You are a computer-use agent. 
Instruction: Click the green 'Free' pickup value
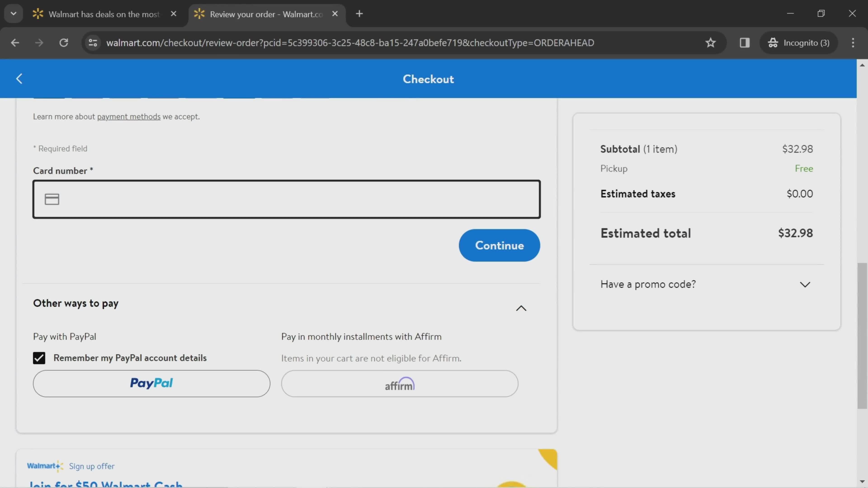click(804, 169)
